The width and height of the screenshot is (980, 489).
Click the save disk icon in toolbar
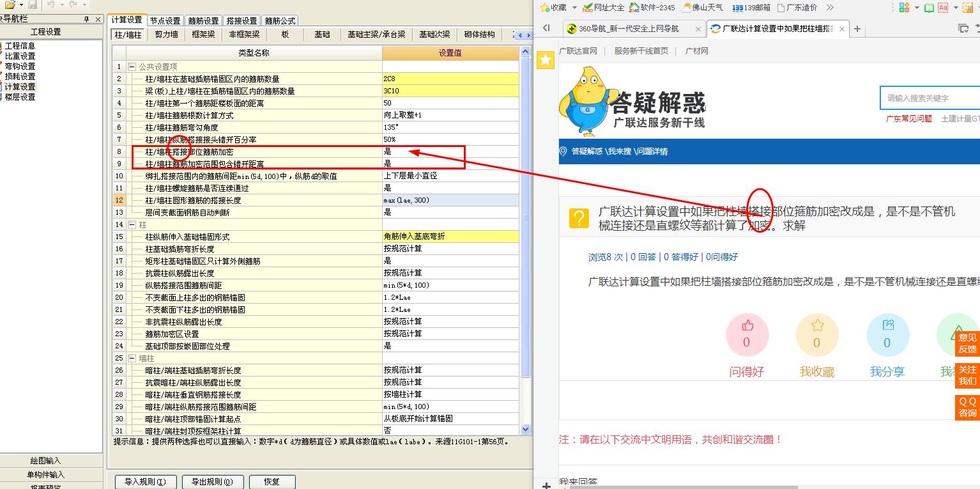[x=32, y=4]
